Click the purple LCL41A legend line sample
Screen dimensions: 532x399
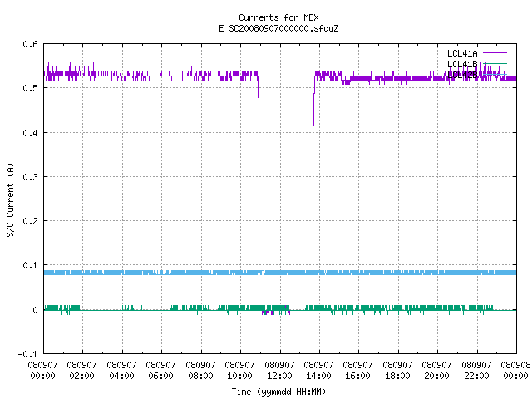pos(495,53)
